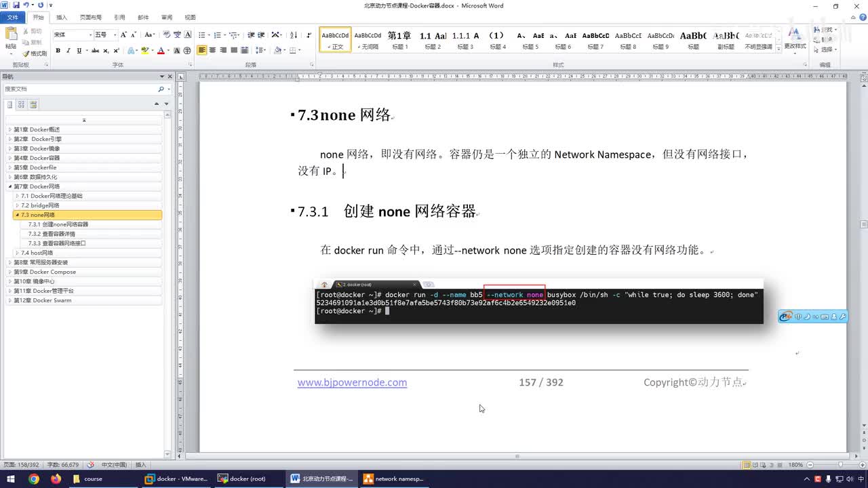The height and width of the screenshot is (488, 868).
Task: Justify the paragraph text
Action: pyautogui.click(x=234, y=51)
